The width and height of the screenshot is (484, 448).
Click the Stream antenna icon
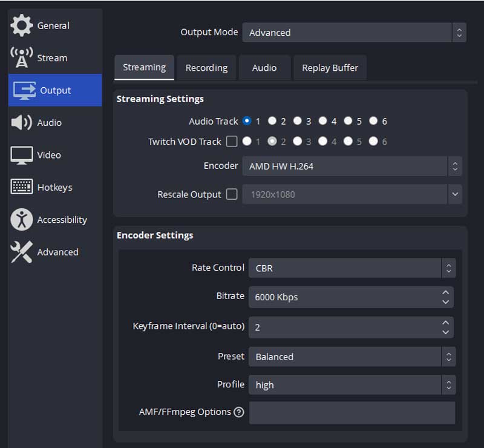(x=22, y=58)
